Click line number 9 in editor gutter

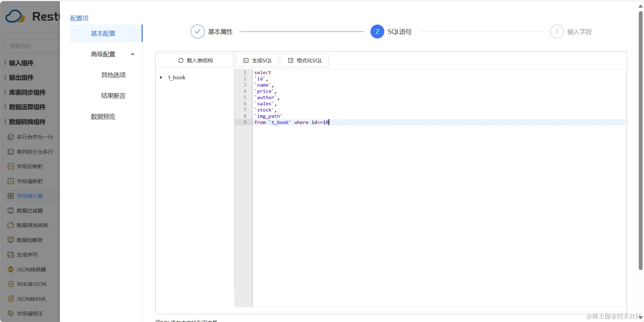[245, 122]
